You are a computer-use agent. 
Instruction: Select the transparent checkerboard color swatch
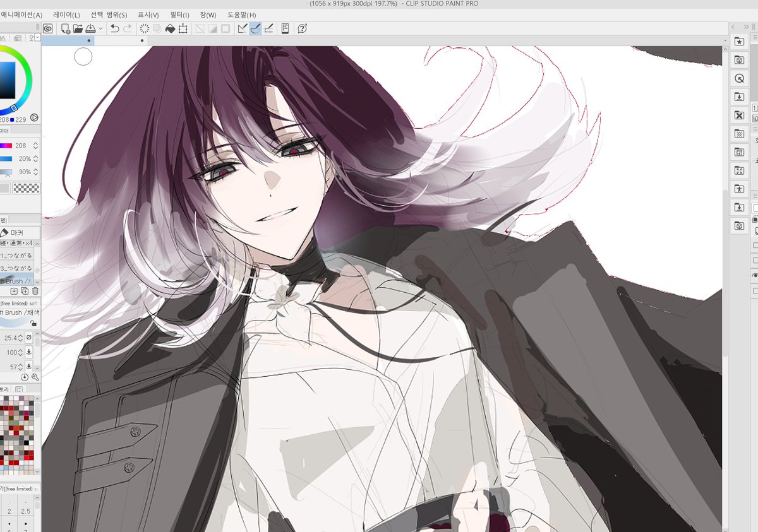pyautogui.click(x=26, y=188)
